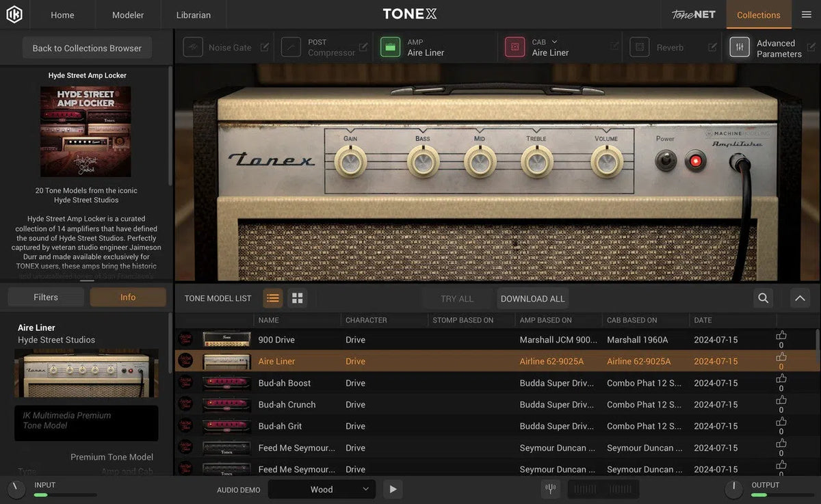The image size is (821, 504).
Task: Click the tuner icon near the meters
Action: pos(551,488)
